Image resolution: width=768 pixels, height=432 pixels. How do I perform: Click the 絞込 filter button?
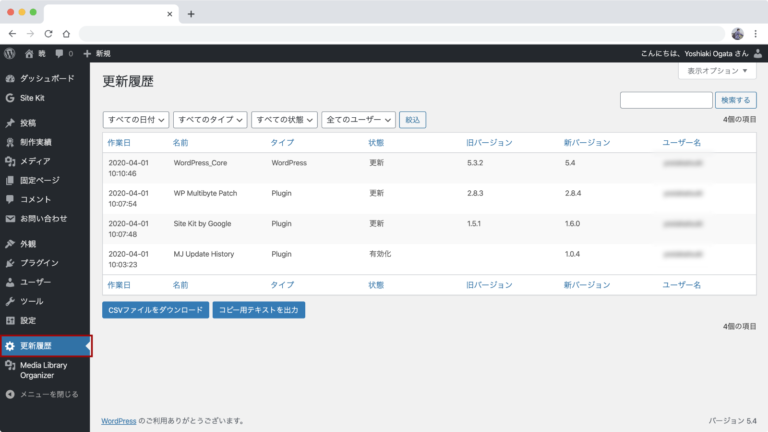[x=413, y=119]
